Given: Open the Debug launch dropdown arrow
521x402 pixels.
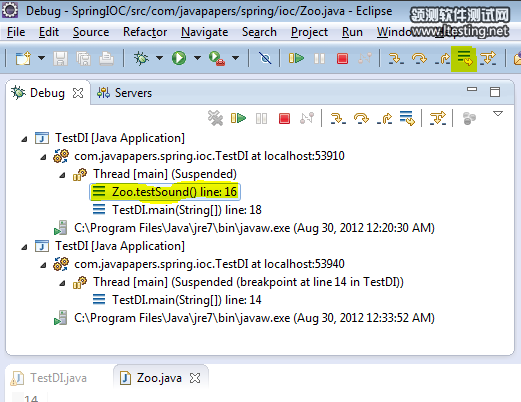Looking at the screenshot, I should (x=160, y=58).
